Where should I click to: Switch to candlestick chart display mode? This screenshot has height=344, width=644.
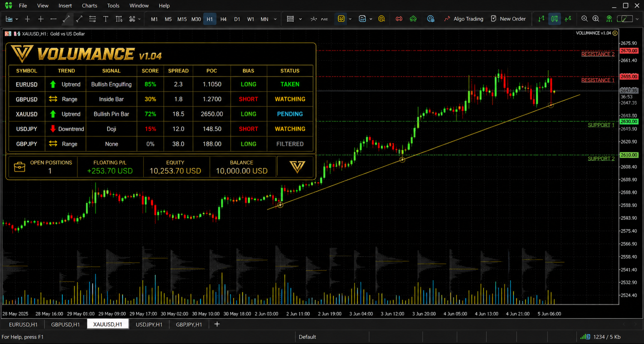click(554, 19)
